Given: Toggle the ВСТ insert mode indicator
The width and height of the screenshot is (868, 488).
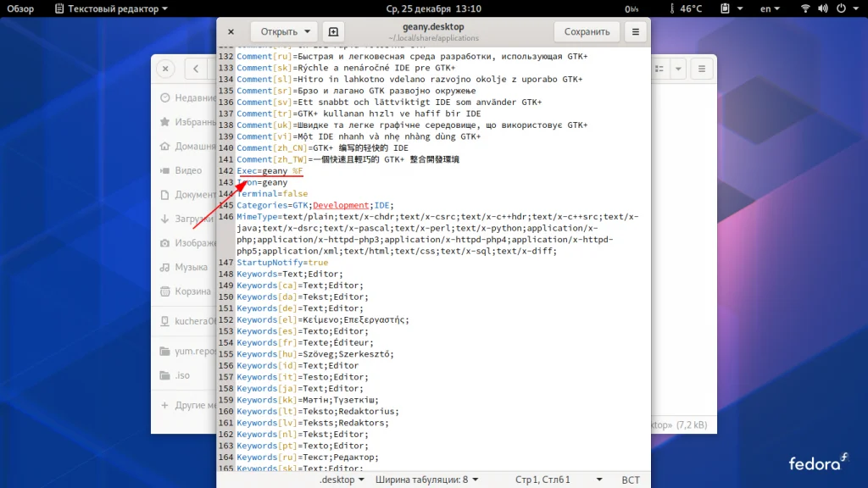Looking at the screenshot, I should (631, 480).
